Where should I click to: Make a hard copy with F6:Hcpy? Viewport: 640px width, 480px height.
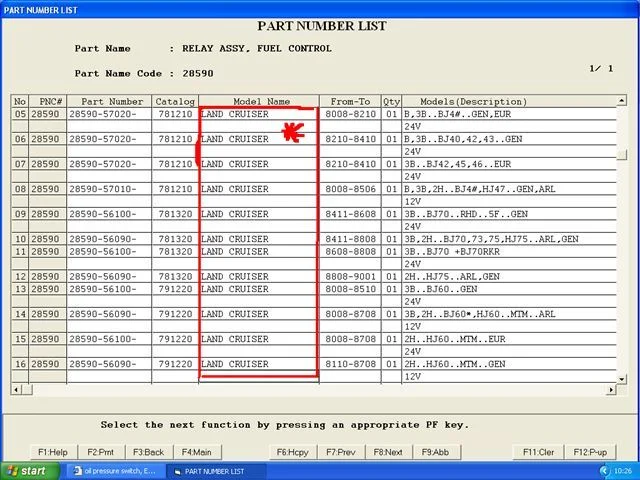pyautogui.click(x=293, y=452)
